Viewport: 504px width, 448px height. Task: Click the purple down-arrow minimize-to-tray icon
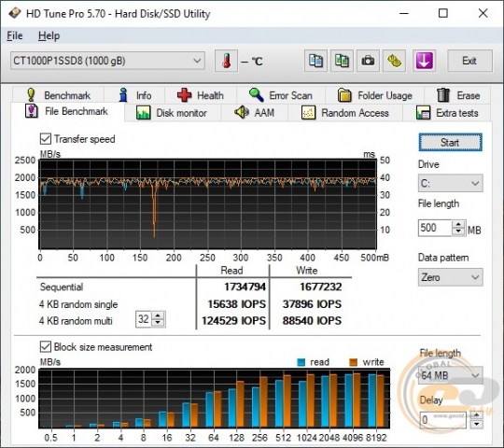click(425, 61)
